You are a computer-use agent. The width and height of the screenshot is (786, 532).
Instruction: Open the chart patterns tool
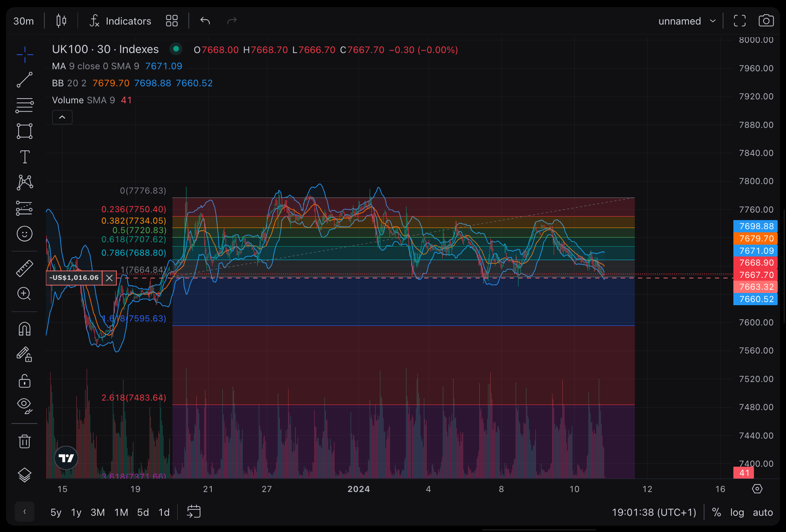pyautogui.click(x=25, y=182)
